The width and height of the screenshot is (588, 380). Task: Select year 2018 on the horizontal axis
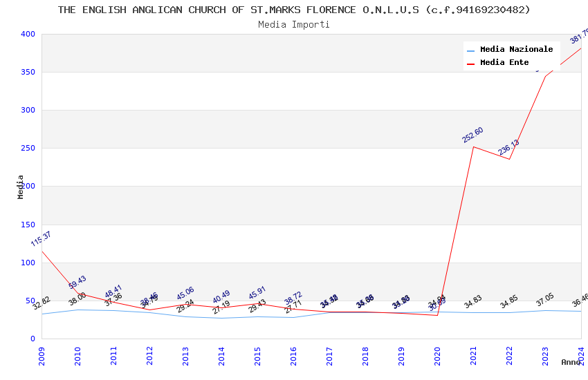coord(366,356)
